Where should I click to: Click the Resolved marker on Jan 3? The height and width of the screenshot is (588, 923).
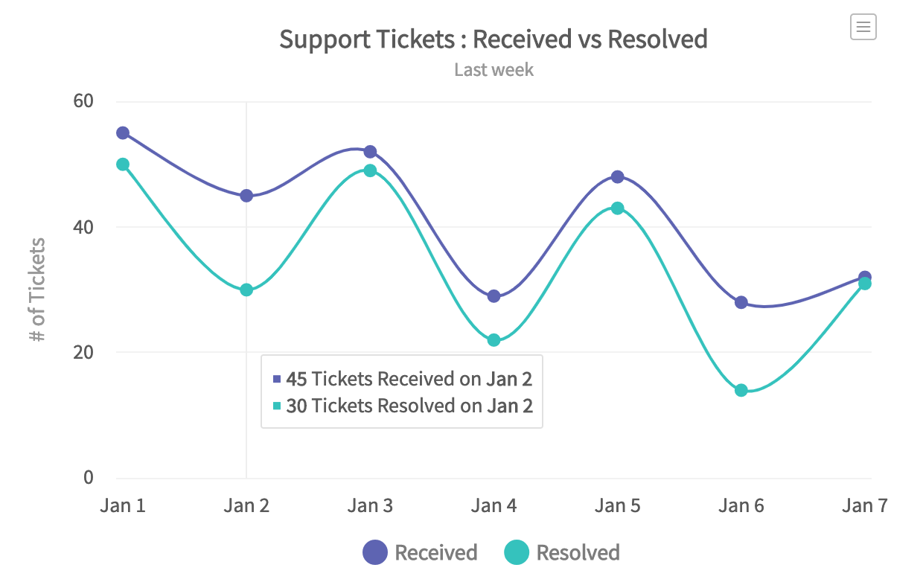pos(370,170)
